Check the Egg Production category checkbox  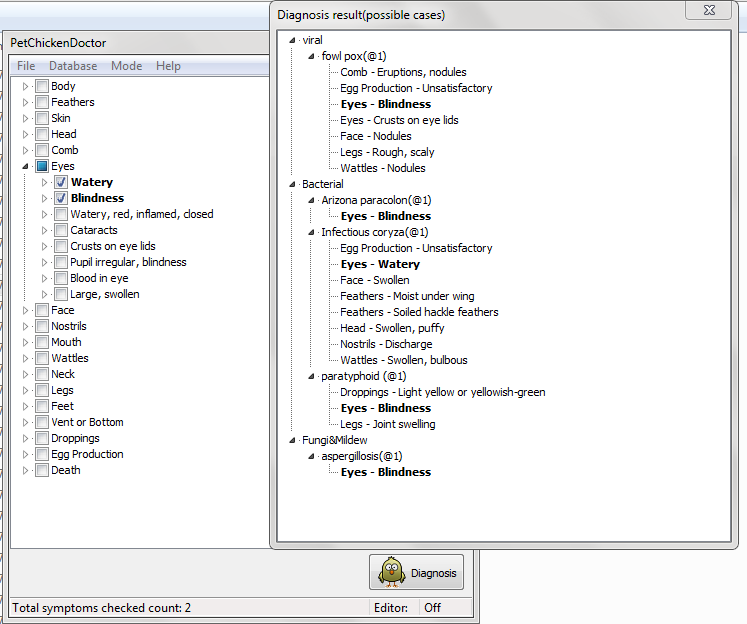click(x=42, y=454)
